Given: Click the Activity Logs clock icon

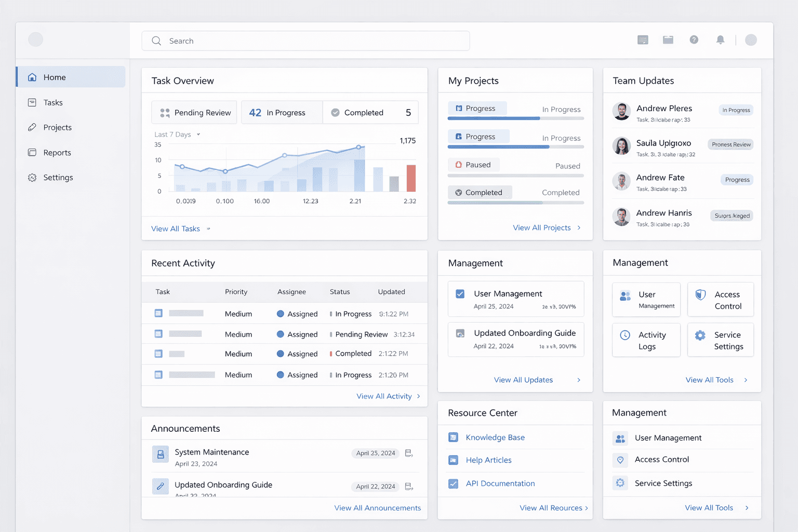Looking at the screenshot, I should tap(626, 336).
